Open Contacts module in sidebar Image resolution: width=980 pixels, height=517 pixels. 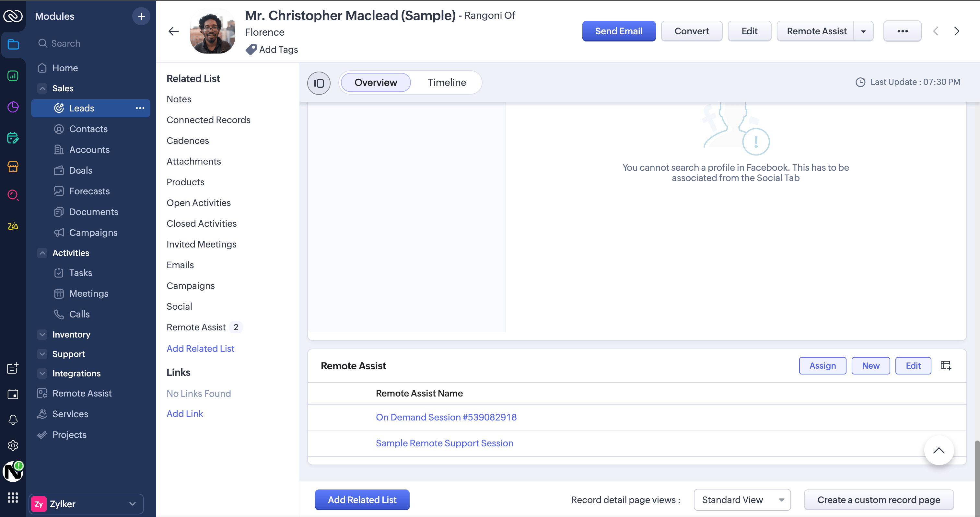pos(88,129)
